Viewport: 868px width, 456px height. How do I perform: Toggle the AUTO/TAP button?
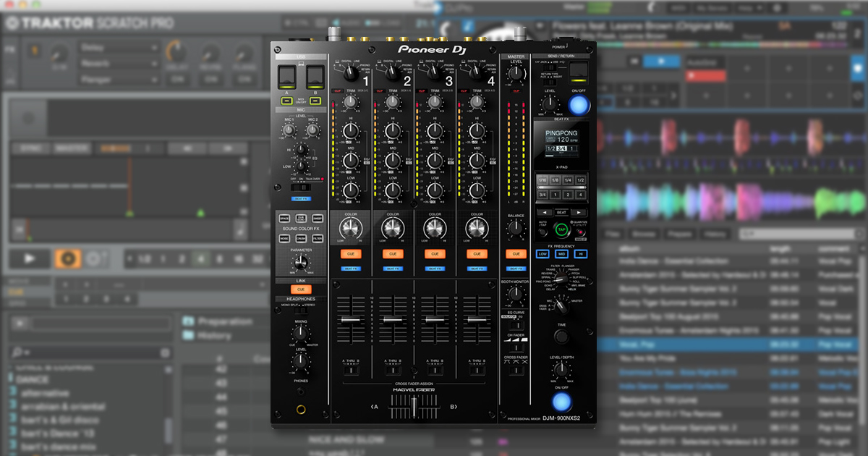[542, 232]
